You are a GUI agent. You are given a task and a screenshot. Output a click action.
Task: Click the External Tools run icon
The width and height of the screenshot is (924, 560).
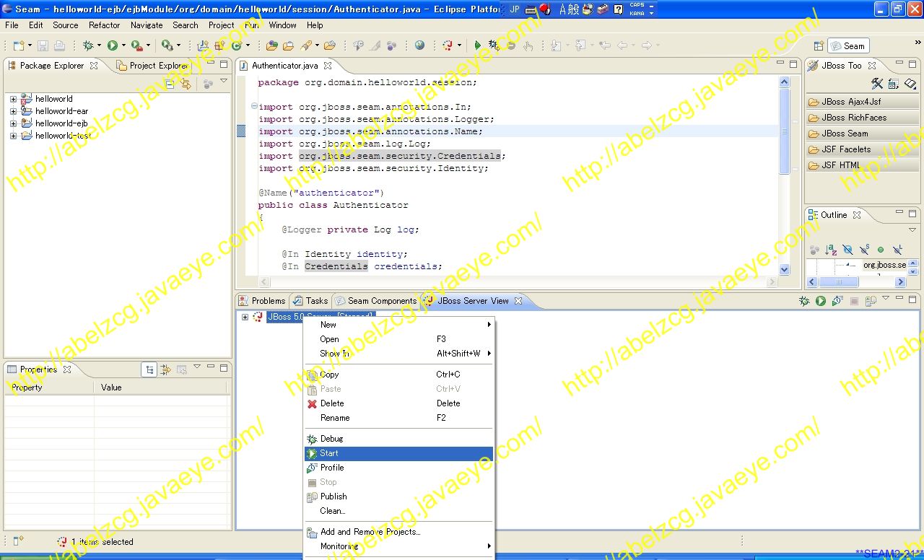(x=136, y=45)
